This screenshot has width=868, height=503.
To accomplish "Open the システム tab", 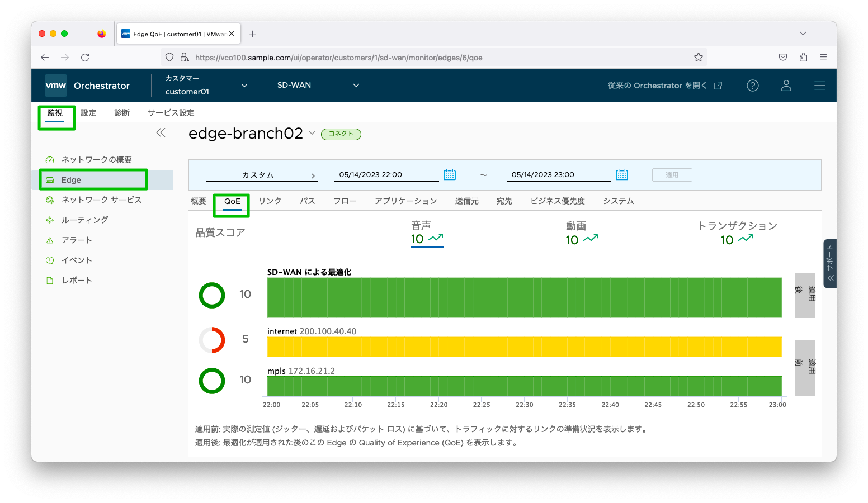I will click(x=619, y=201).
